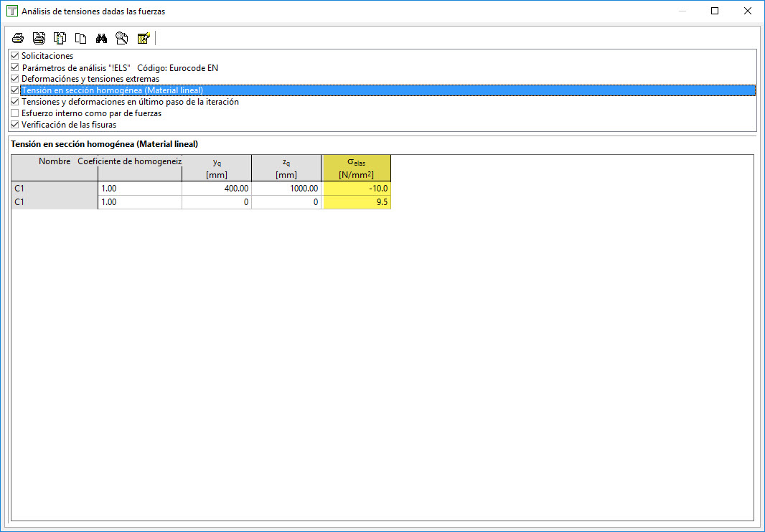Viewport: 765px width, 532px height.
Task: Select Parámetros de análisis list item
Action: point(119,67)
